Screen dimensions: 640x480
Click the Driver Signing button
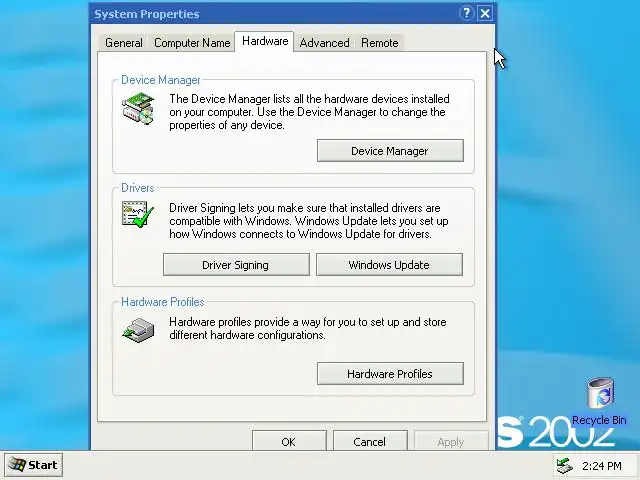pyautogui.click(x=236, y=265)
